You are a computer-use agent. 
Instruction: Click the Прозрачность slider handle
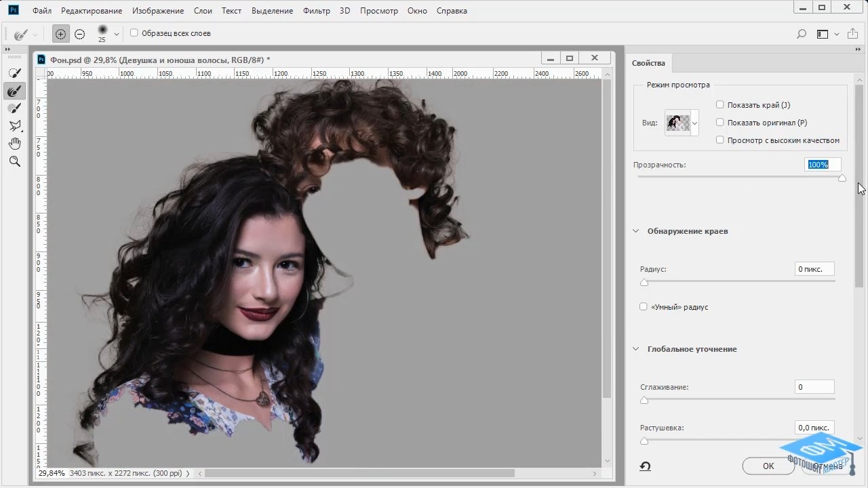[x=842, y=178]
